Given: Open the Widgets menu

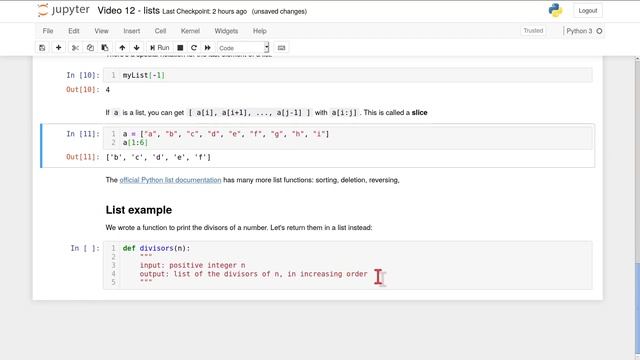Looking at the screenshot, I should (x=226, y=31).
